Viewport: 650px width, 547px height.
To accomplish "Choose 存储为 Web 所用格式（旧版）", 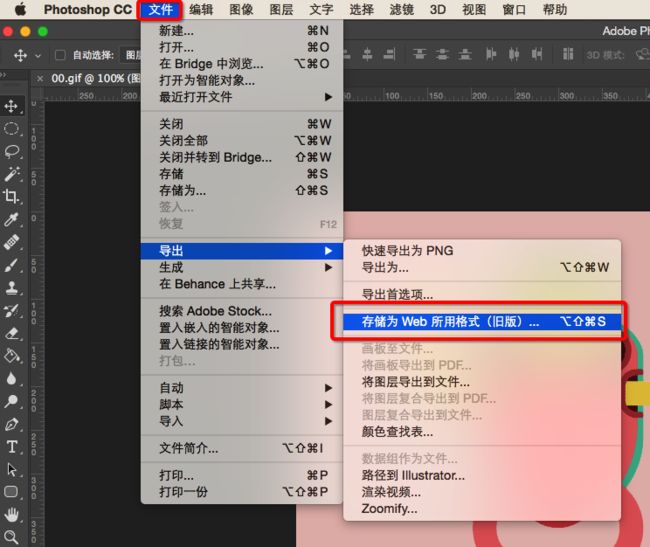I will click(x=482, y=322).
